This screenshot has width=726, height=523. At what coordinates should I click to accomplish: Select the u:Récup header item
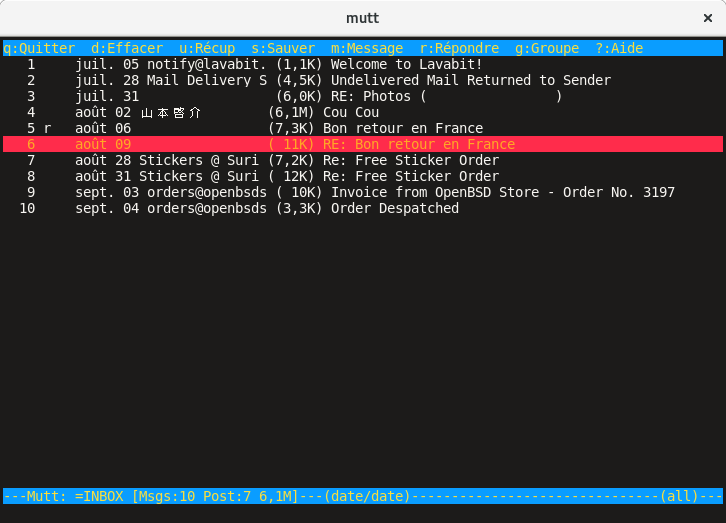[207, 48]
